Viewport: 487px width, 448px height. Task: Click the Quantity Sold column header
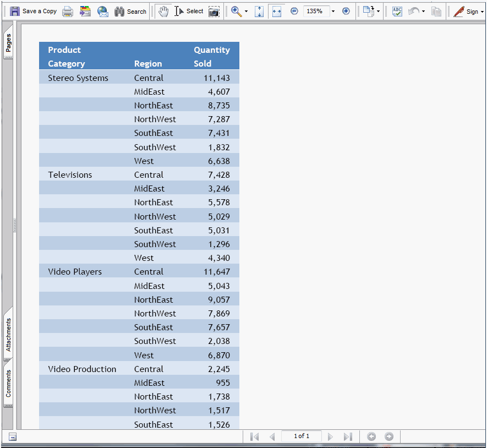[x=212, y=57]
